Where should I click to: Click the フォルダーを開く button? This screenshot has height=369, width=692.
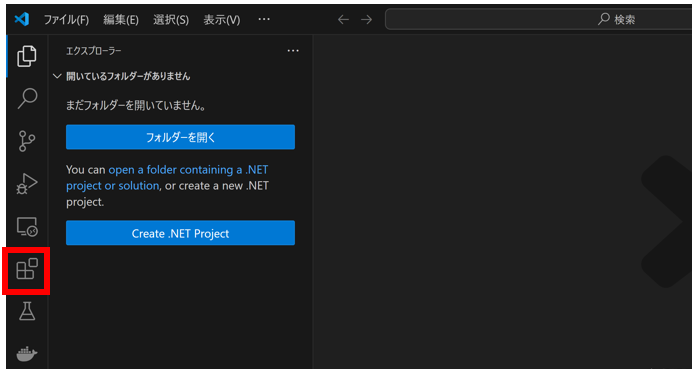[x=181, y=137]
